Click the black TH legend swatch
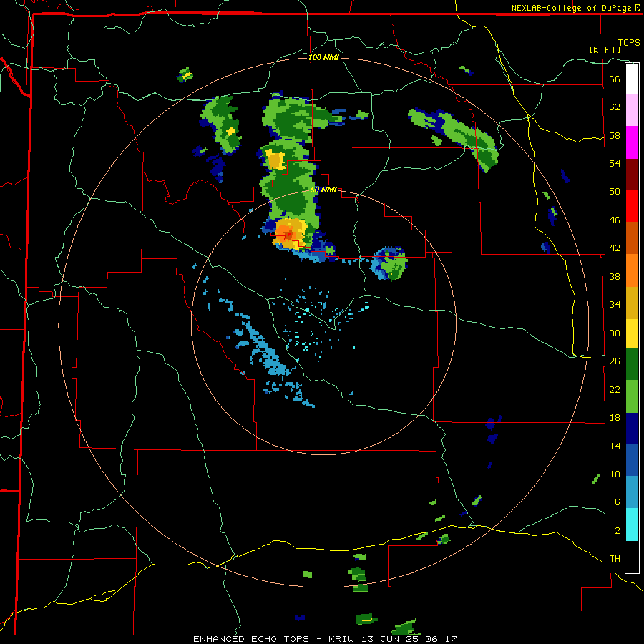Screen dimensions: 644x644 tap(632, 557)
